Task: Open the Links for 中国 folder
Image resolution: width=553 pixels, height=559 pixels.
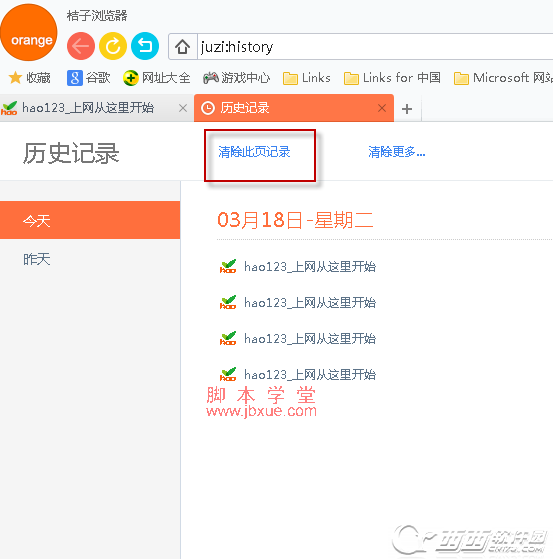Action: pos(392,78)
